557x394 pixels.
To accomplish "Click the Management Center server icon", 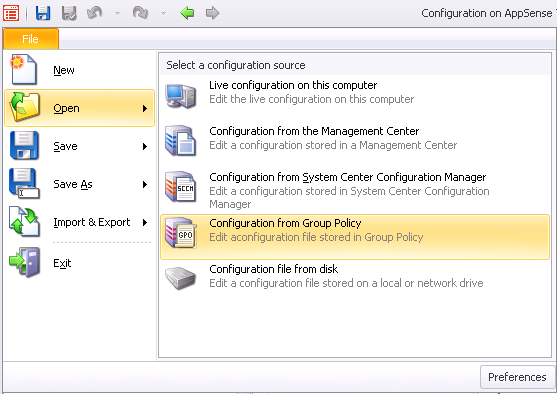I will (x=180, y=141).
